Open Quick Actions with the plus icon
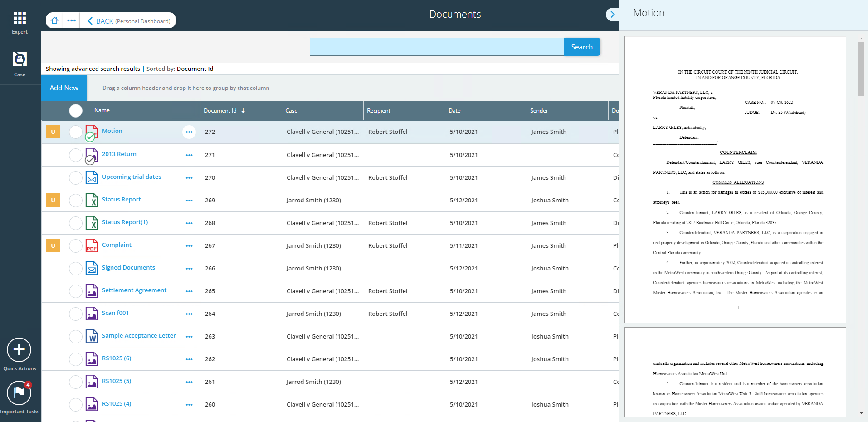Image resolution: width=868 pixels, height=422 pixels. coord(19,350)
